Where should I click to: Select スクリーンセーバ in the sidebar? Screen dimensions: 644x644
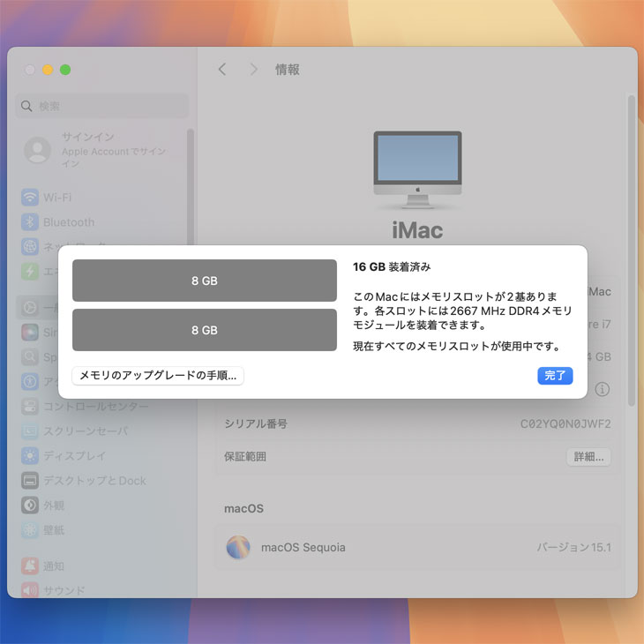coord(85,431)
